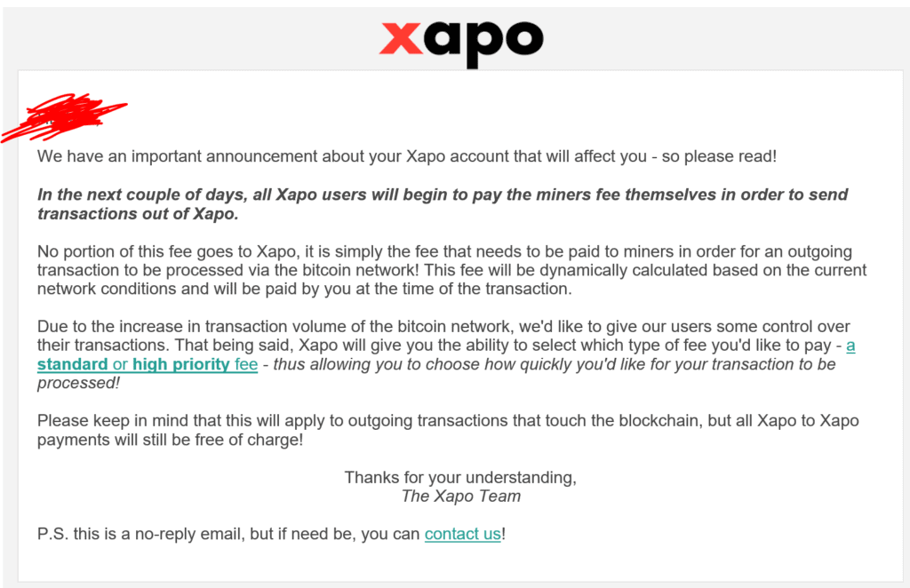This screenshot has width=910, height=588.
Task: Click the italic word "processed!"
Action: point(78,384)
